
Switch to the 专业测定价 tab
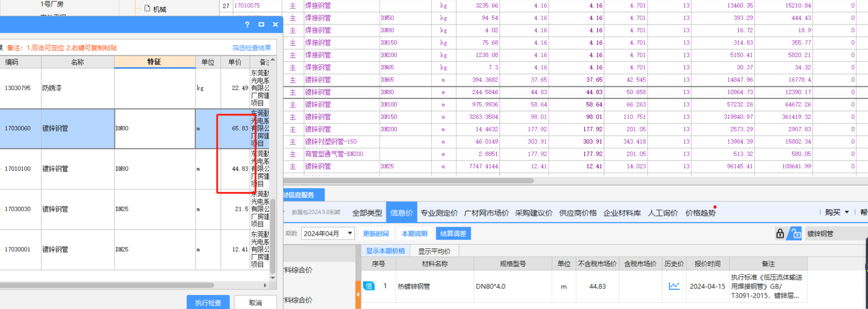click(x=439, y=213)
